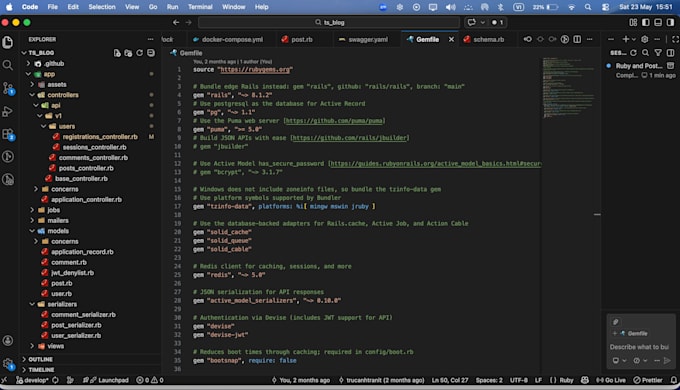The image size is (680, 390).
Task: Open the Search view in activity bar
Action: click(x=8, y=65)
